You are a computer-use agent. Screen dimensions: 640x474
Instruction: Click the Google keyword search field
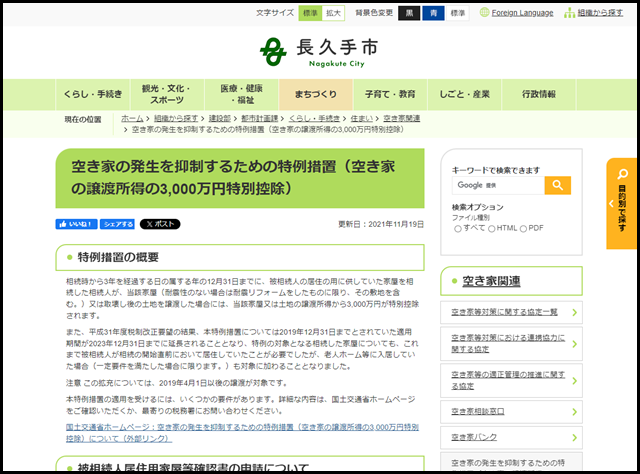[x=498, y=185]
